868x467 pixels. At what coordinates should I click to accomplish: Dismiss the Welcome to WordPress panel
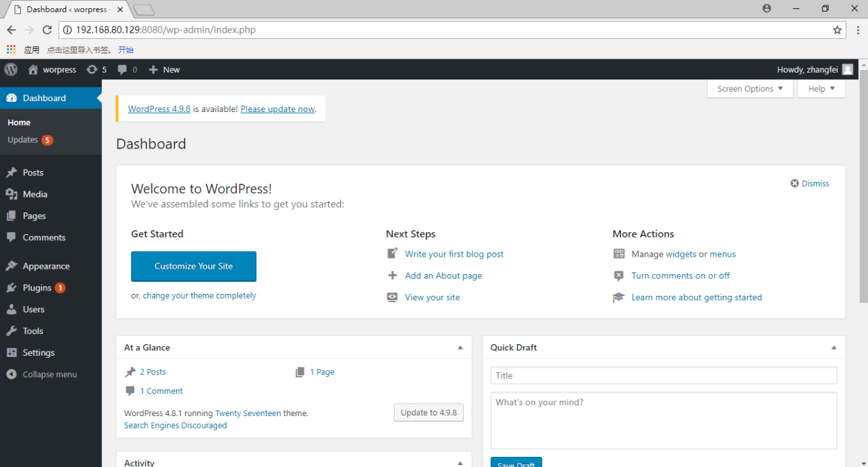[x=809, y=183]
